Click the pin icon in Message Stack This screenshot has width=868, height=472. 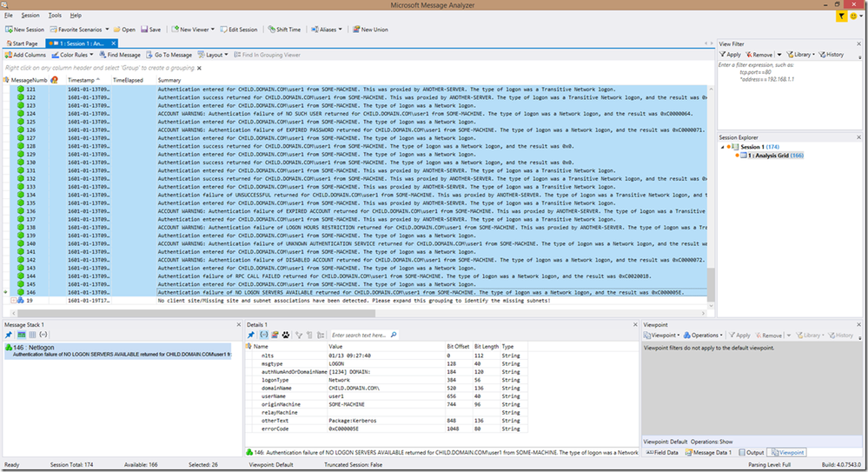pos(9,335)
